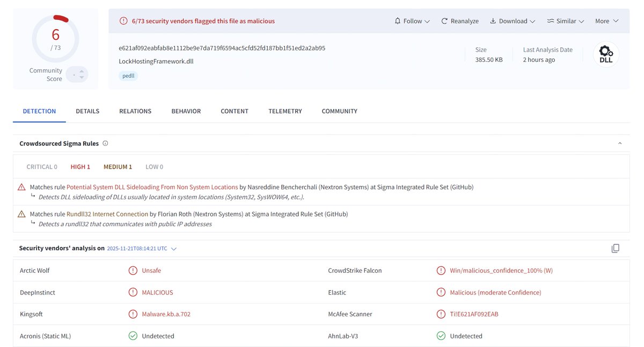
Task: Open the More dropdown
Action: click(x=606, y=20)
